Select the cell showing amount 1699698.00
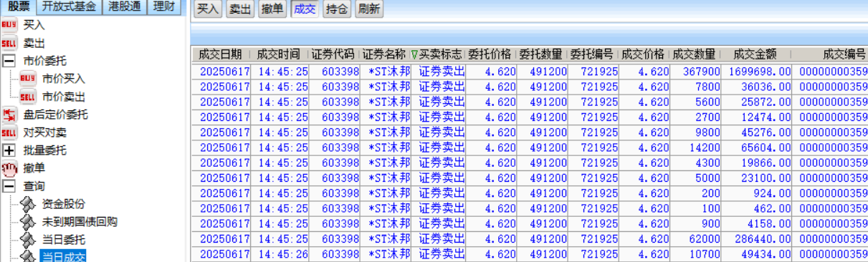 coord(756,71)
